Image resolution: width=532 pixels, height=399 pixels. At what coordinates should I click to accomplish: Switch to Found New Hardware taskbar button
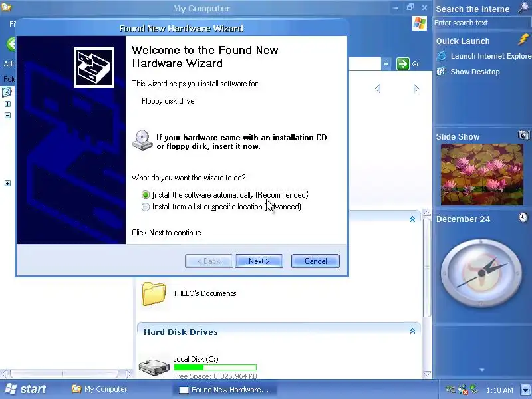click(225, 390)
